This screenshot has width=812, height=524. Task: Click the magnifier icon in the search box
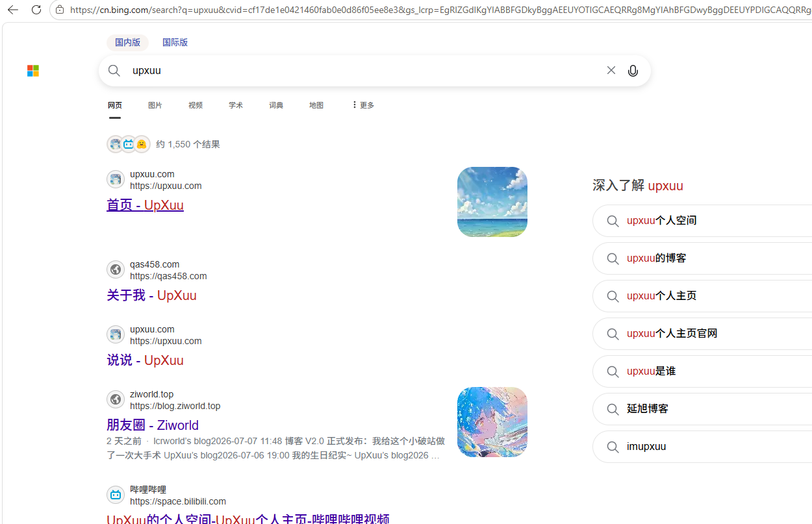114,71
